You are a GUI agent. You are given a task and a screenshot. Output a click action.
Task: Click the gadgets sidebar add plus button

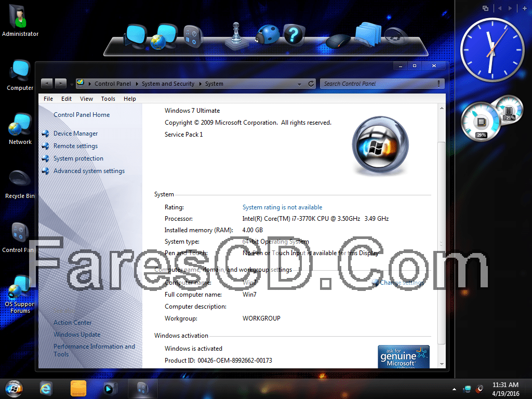[525, 8]
